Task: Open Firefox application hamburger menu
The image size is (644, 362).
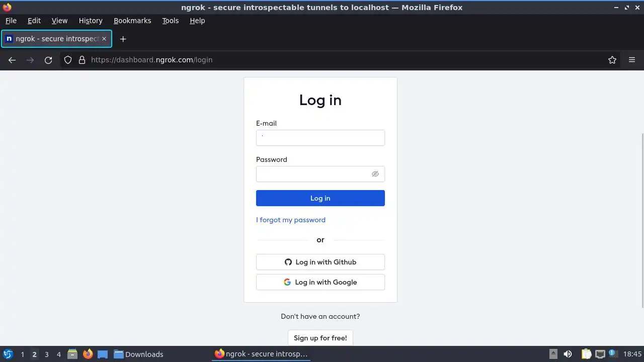Action: pyautogui.click(x=632, y=60)
